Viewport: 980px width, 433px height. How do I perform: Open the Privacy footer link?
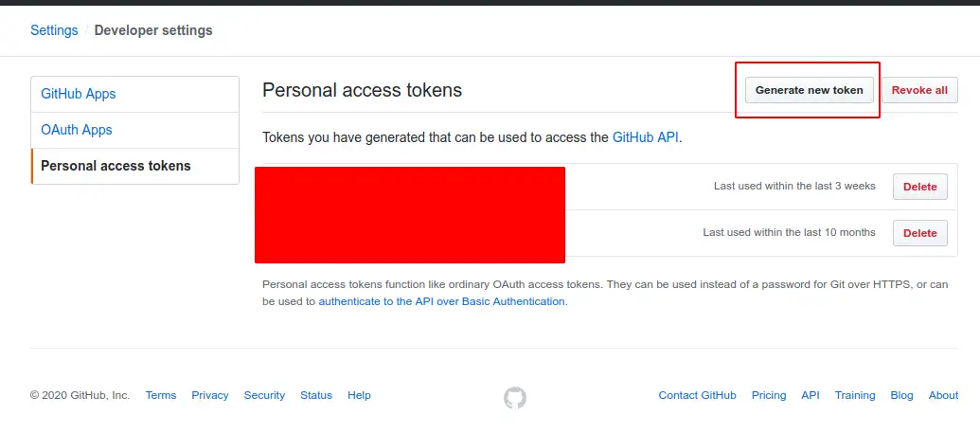[210, 395]
